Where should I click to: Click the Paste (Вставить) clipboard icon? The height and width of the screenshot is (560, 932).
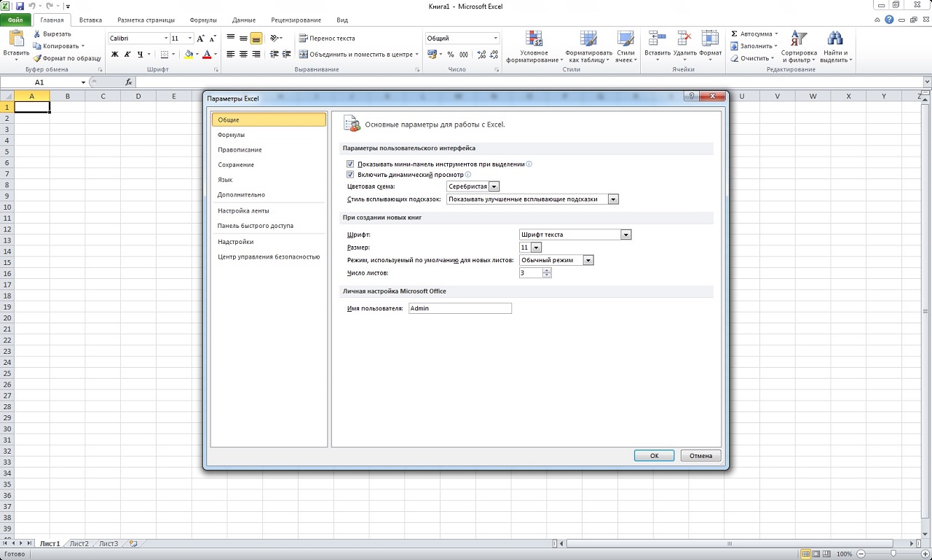[15, 39]
